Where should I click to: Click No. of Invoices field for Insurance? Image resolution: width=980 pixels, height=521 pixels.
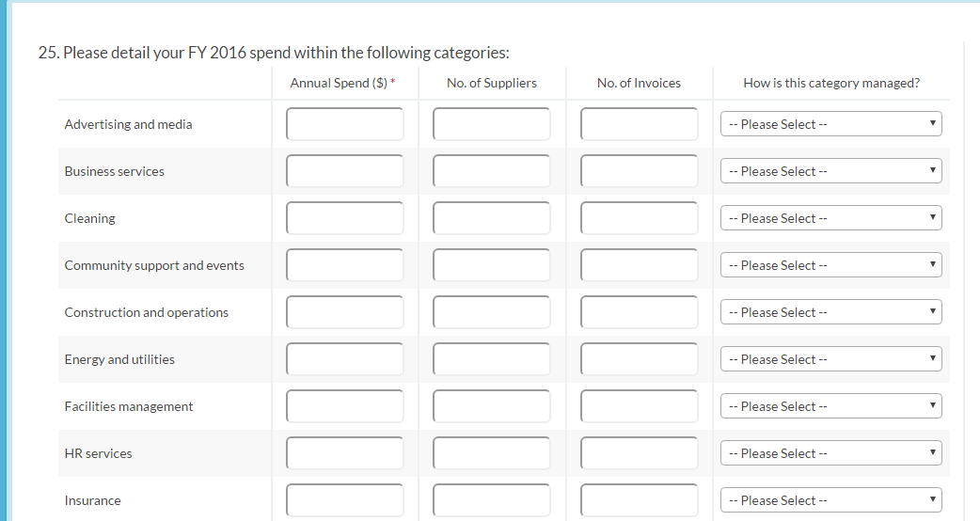click(640, 500)
